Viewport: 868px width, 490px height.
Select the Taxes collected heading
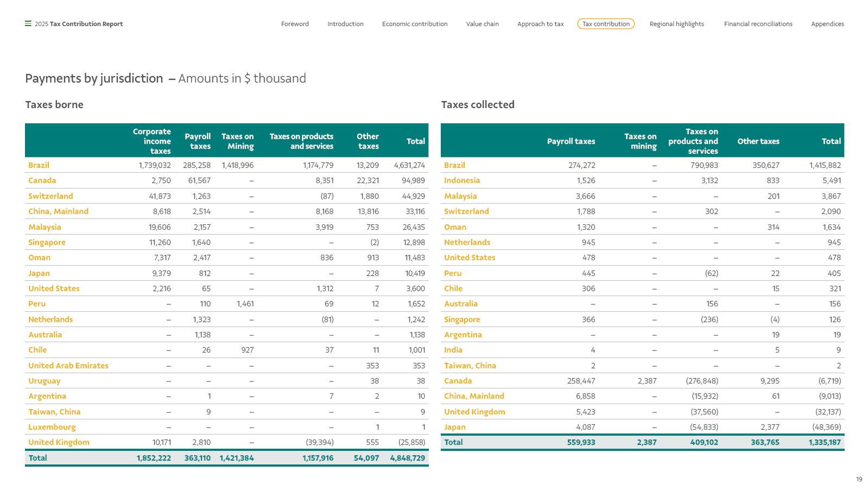pos(478,104)
